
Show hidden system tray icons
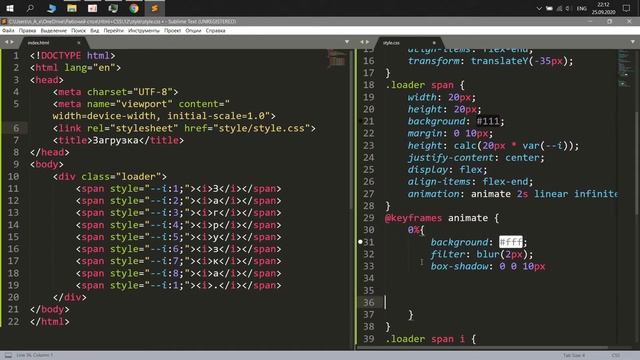(539, 8)
